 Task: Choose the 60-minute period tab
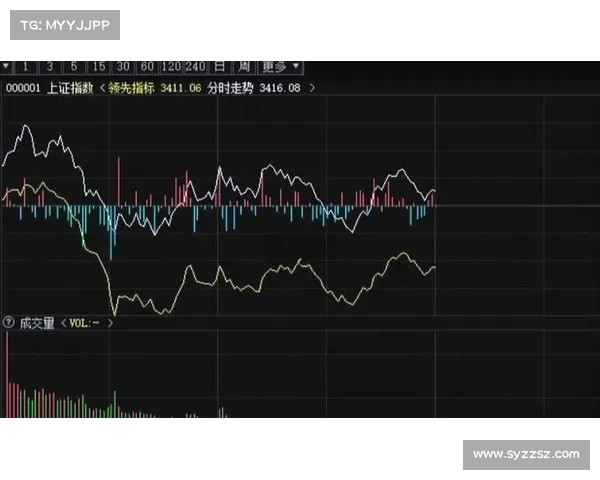147,67
